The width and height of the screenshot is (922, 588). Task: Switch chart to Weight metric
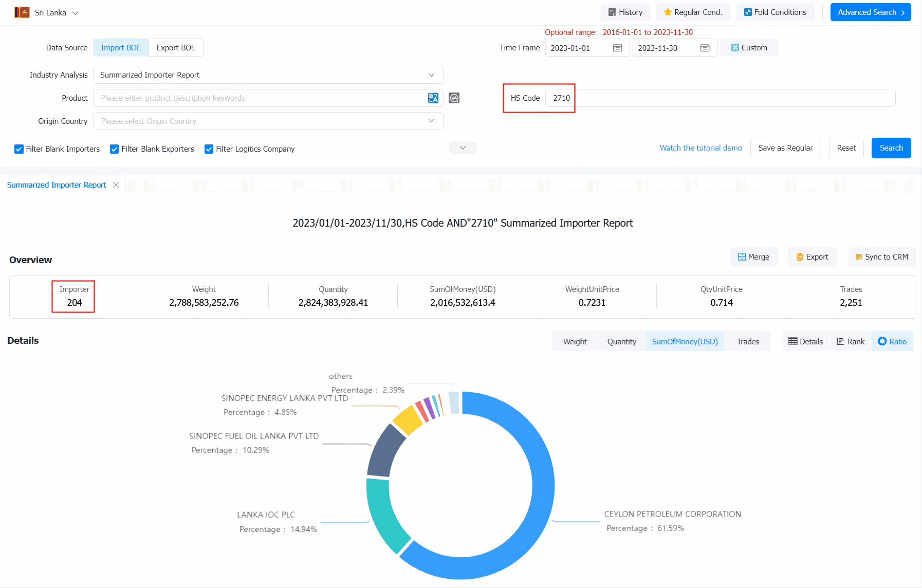tap(575, 341)
